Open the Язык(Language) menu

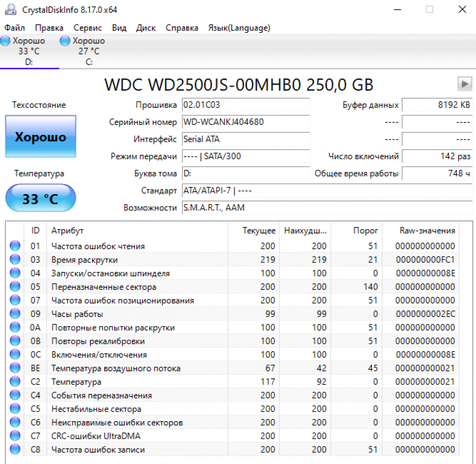pos(239,28)
